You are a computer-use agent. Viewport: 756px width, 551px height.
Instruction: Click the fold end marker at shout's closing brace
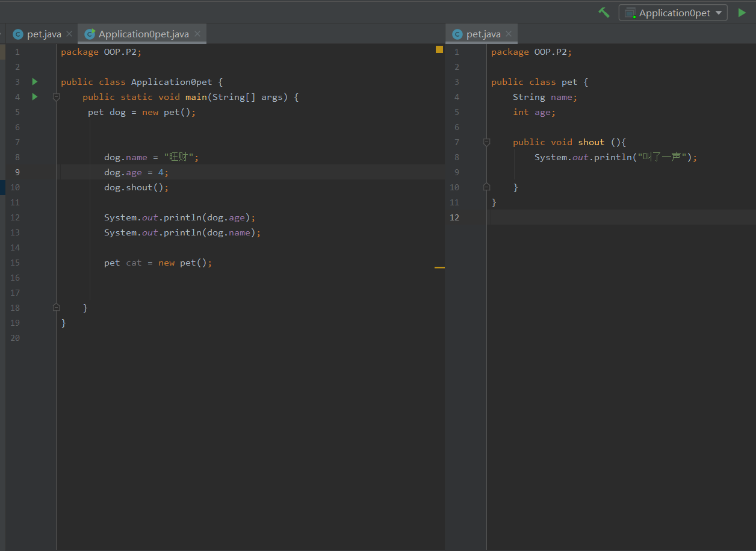click(x=487, y=187)
